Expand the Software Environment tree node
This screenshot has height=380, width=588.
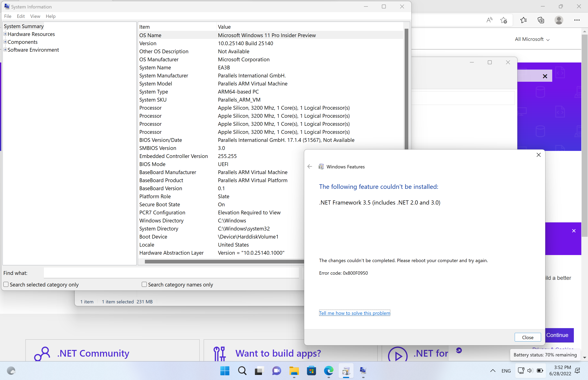5,50
